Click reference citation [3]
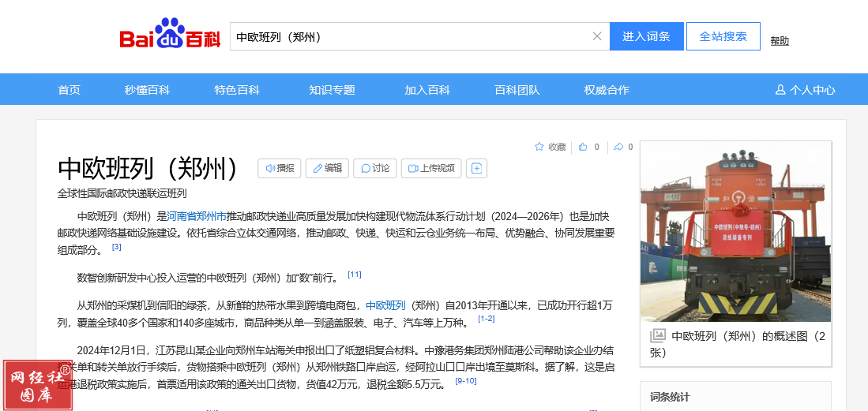The height and width of the screenshot is (411, 868). [116, 247]
